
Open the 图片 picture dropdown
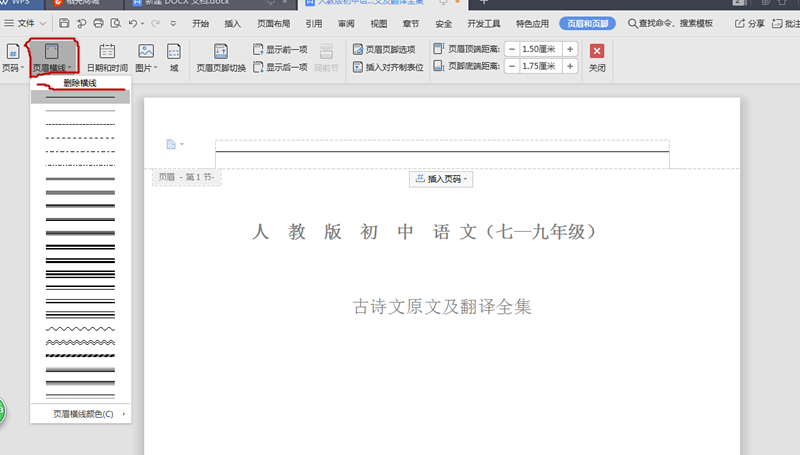146,57
